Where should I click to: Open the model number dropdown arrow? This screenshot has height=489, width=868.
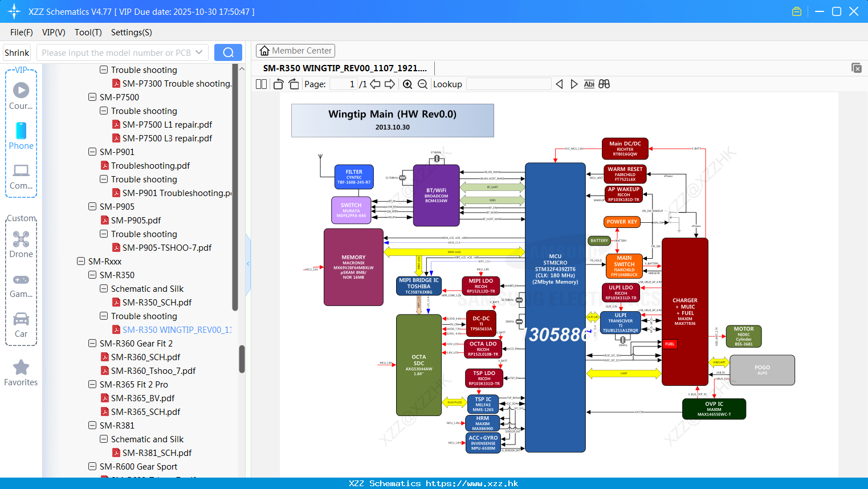(199, 52)
